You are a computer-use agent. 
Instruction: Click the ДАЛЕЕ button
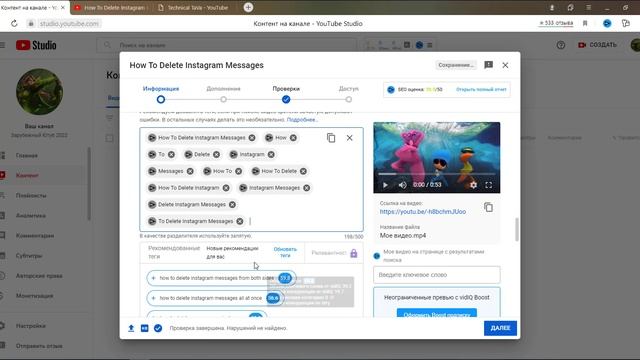pos(500,328)
